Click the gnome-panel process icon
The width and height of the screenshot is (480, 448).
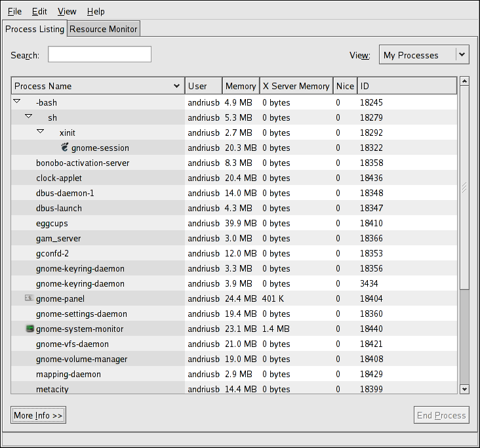tap(28, 298)
